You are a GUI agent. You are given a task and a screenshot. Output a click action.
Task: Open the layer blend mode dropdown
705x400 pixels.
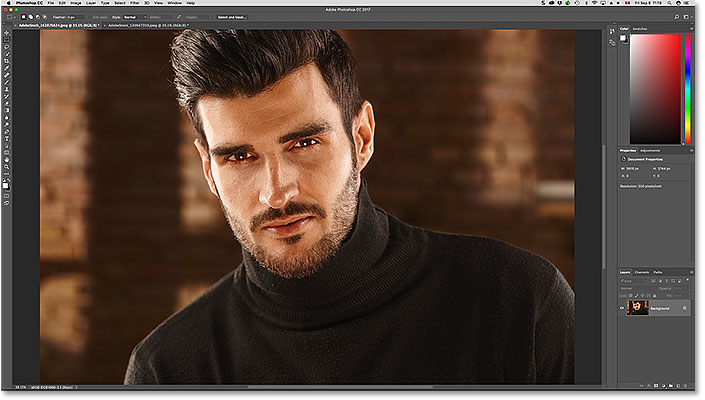point(638,289)
